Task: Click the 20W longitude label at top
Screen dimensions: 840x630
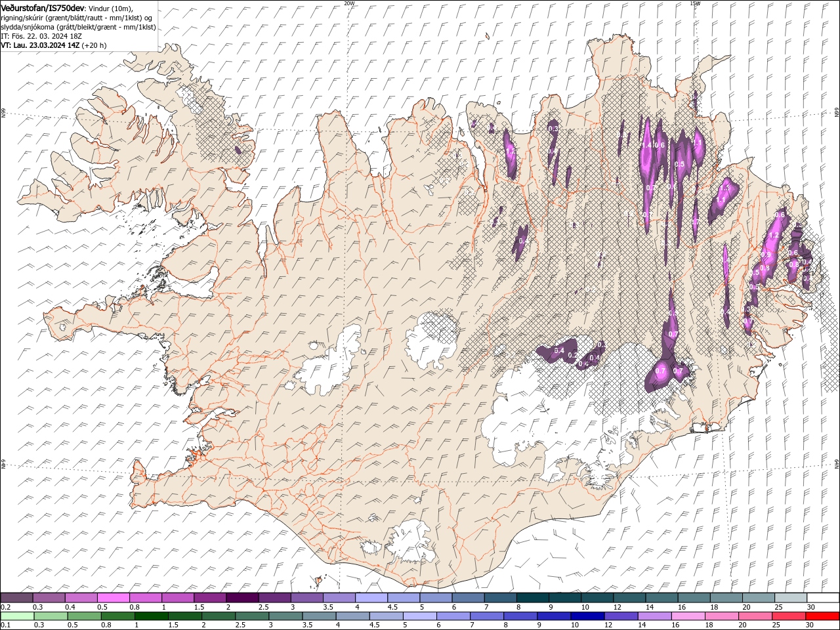Action: click(349, 3)
